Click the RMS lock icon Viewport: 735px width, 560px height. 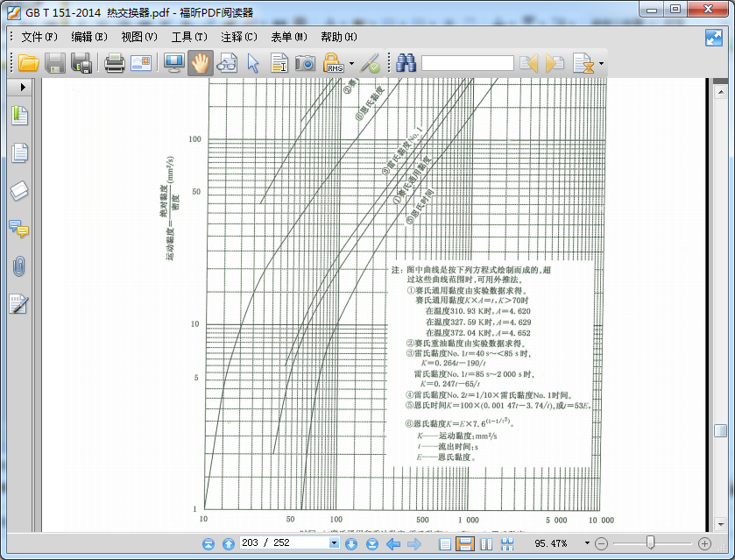pyautogui.click(x=333, y=63)
